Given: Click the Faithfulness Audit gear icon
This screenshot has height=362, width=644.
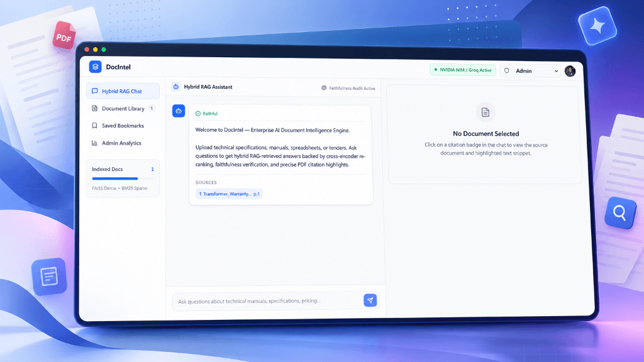Looking at the screenshot, I should [324, 88].
